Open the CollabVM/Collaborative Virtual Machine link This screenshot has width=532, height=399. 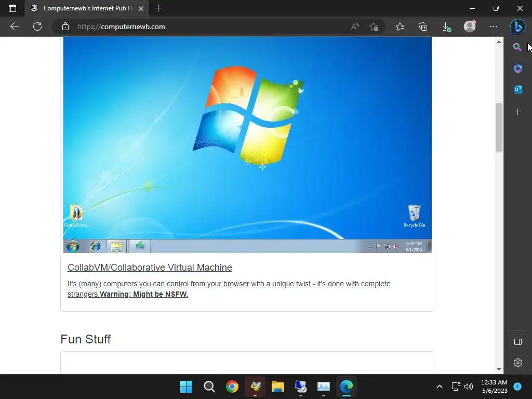coord(150,268)
